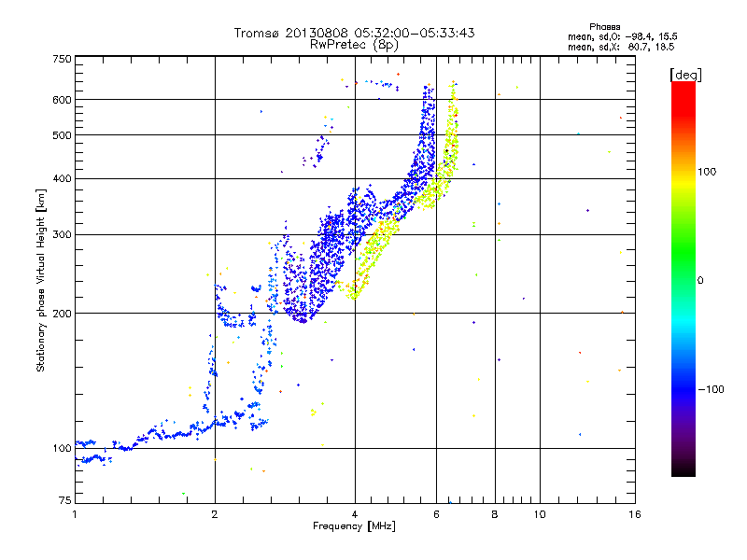This screenshot has height=560, width=747.
Task: Click the x-axis tick label "4"
Action: 355,514
